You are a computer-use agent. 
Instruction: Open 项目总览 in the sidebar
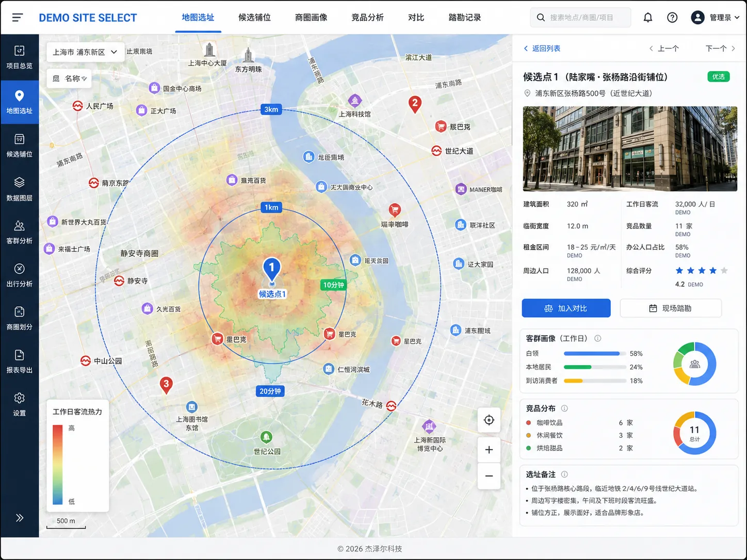20,57
